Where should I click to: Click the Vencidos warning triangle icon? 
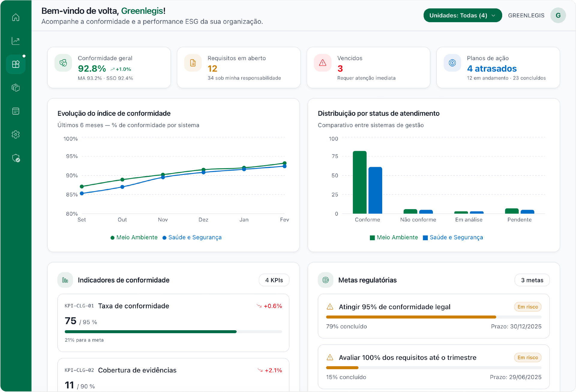pos(322,63)
